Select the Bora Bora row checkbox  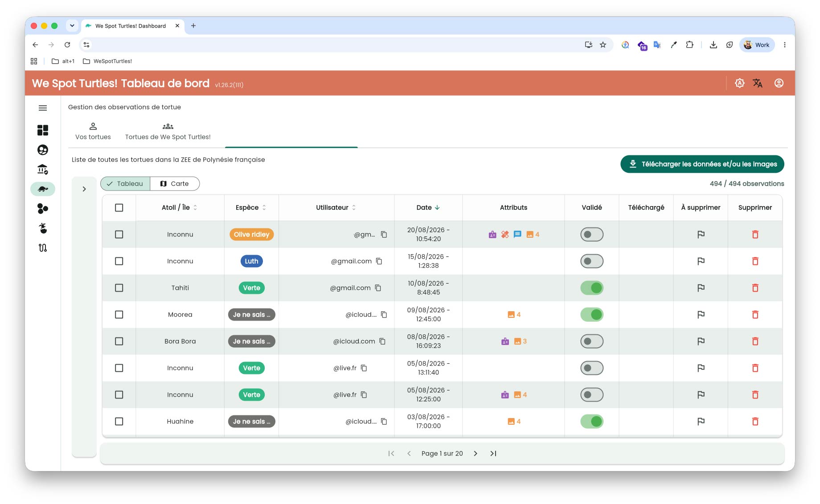tap(119, 341)
